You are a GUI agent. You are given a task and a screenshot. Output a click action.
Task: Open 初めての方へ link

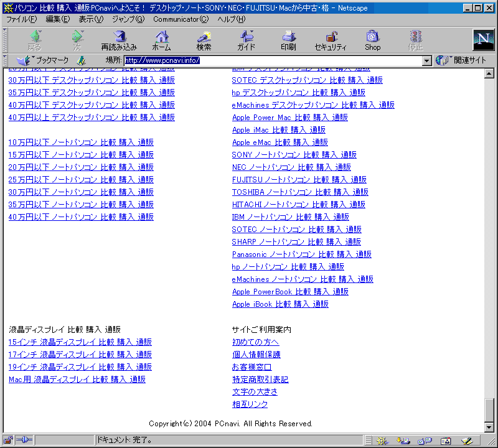point(256,342)
